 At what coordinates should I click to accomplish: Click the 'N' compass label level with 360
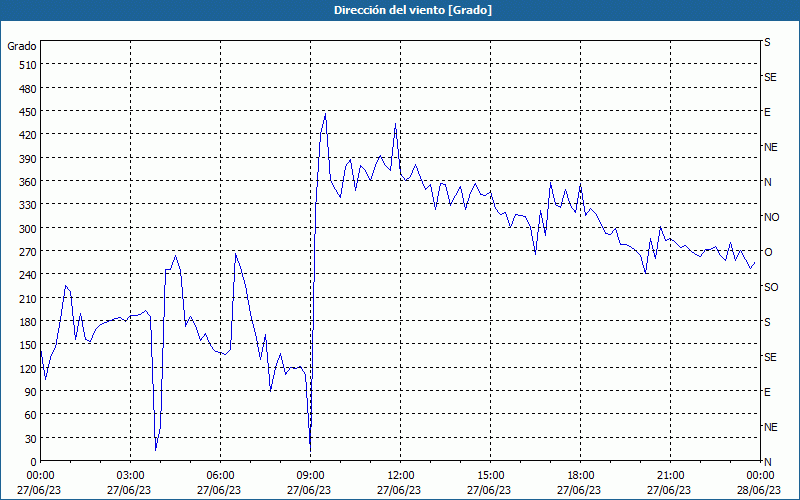[767, 182]
